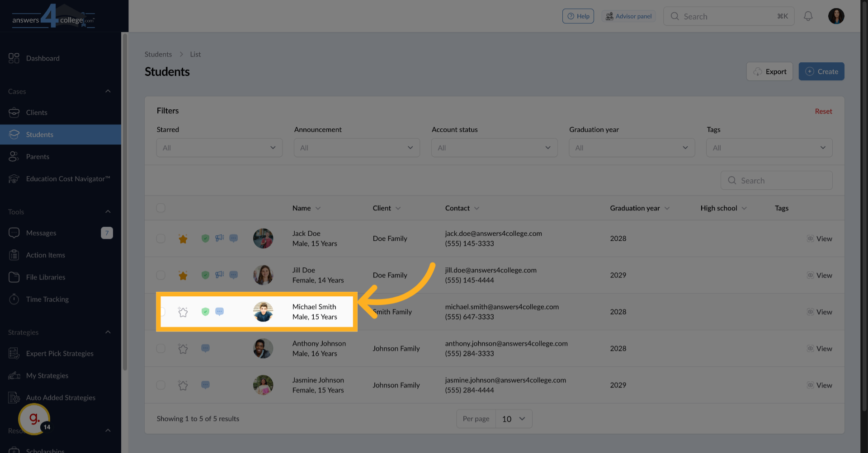Screen dimensions: 868x453
Task: Reset all filters
Action: [x=823, y=111]
